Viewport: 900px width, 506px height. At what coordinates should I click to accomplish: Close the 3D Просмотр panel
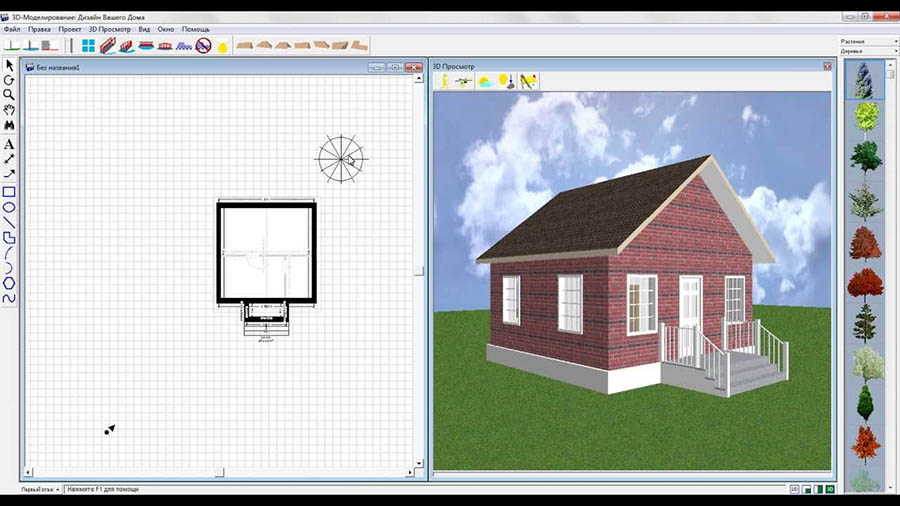[827, 66]
